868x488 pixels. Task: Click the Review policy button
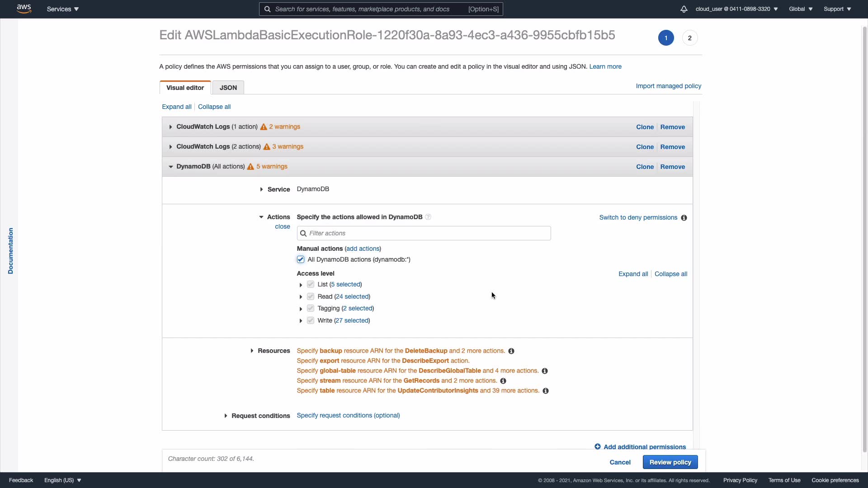coord(670,462)
